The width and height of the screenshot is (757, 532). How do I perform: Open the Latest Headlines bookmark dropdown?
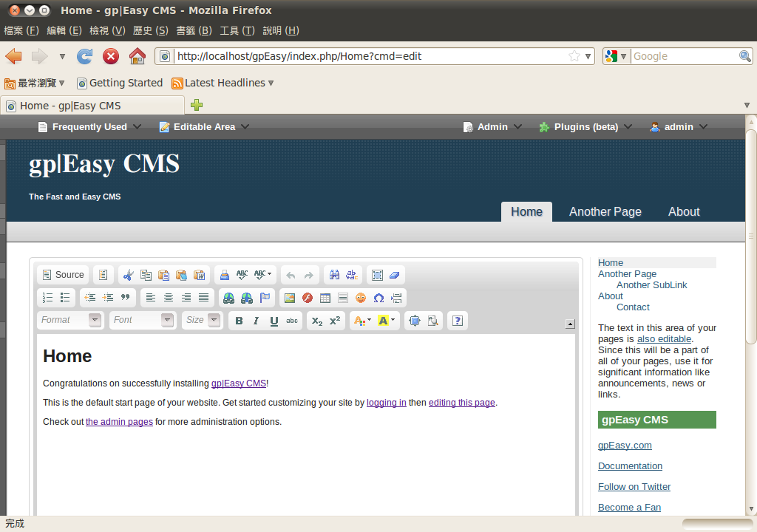(x=223, y=83)
